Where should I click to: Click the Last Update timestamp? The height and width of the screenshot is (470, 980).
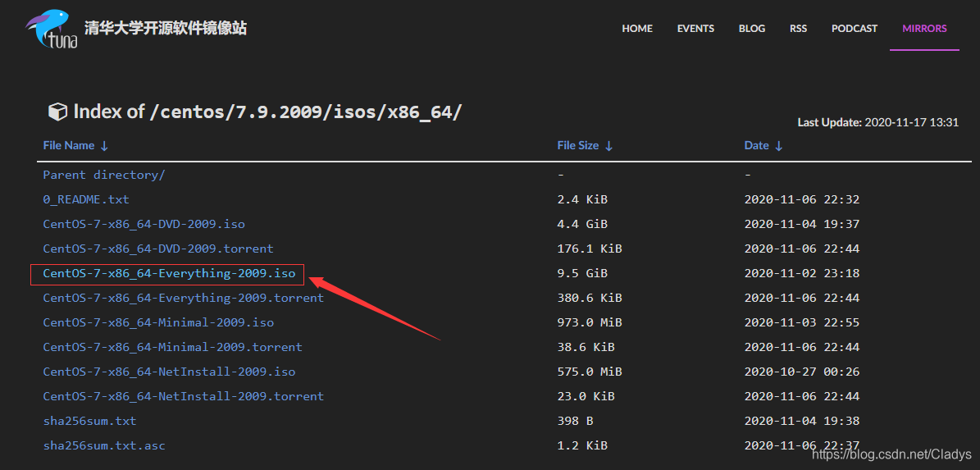[878, 122]
